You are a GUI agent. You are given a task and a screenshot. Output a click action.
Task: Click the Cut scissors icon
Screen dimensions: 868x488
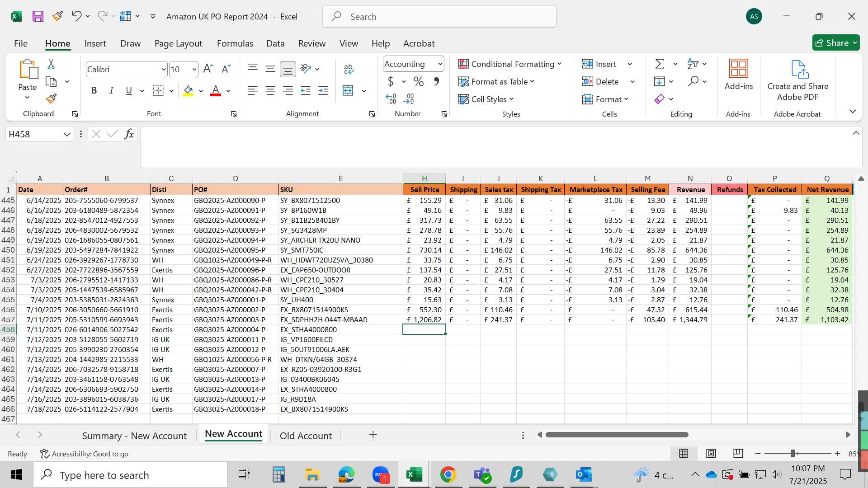tap(51, 64)
